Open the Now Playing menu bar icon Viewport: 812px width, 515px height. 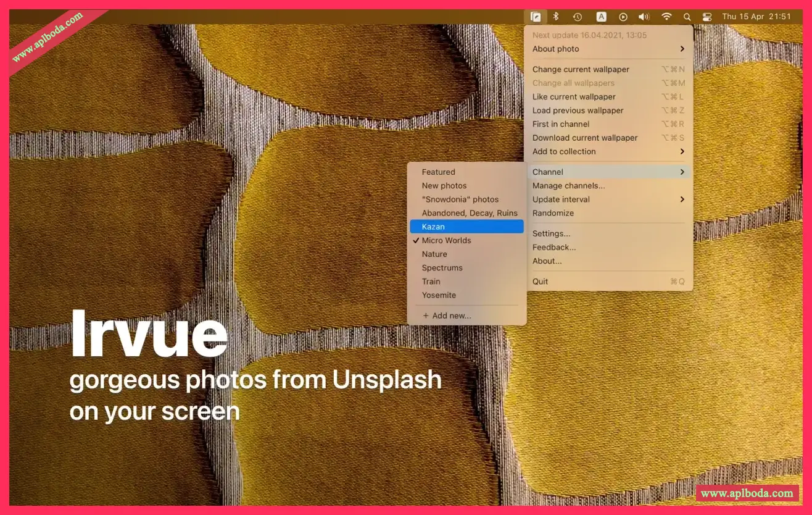click(x=623, y=17)
